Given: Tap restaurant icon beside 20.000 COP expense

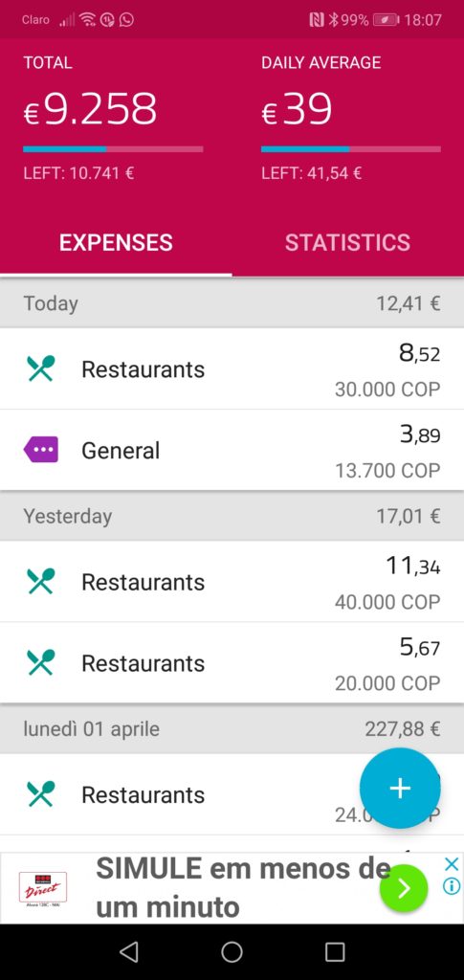Looking at the screenshot, I should tap(41, 662).
